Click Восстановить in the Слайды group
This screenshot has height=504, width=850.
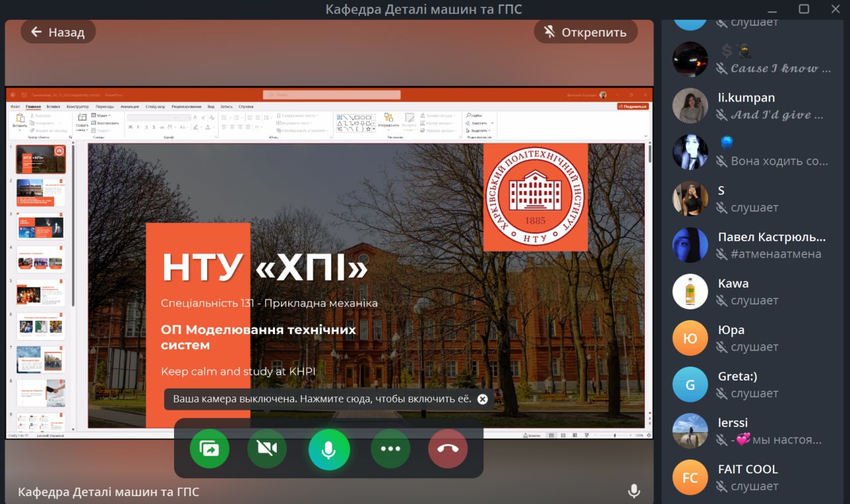pyautogui.click(x=106, y=123)
